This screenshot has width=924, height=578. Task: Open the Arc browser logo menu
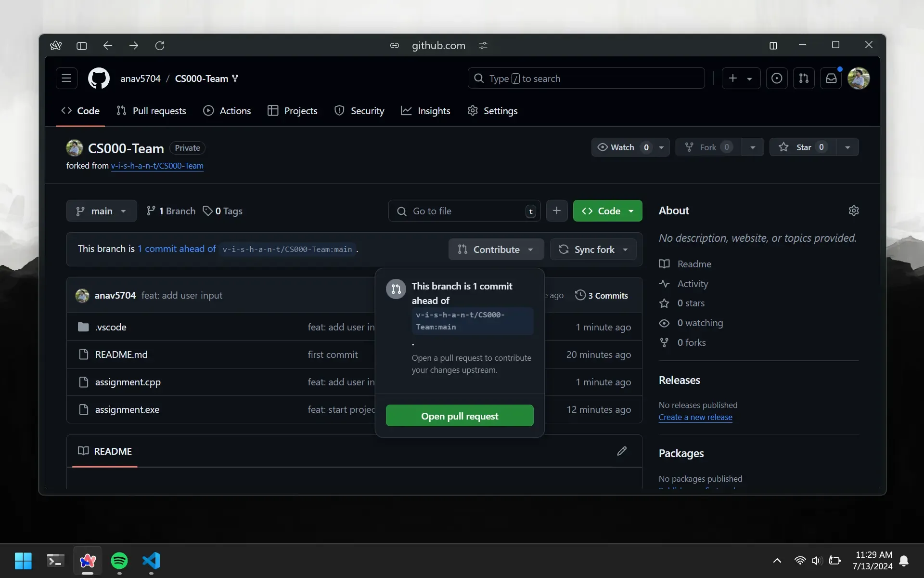tap(56, 46)
